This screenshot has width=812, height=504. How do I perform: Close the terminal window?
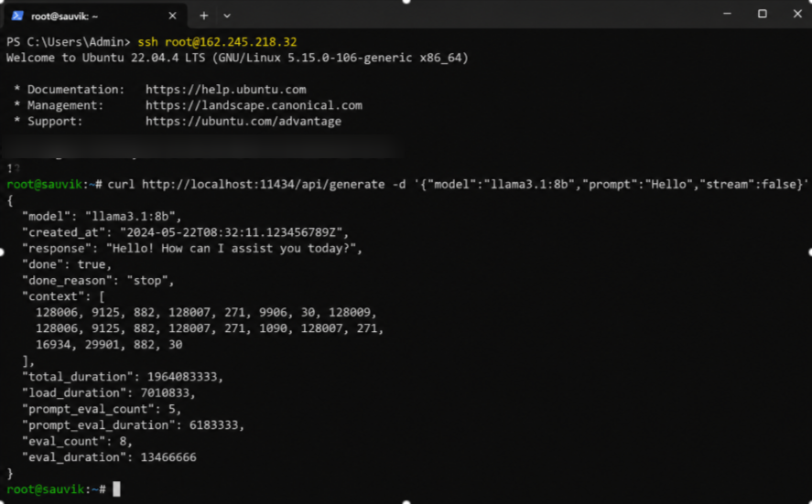pos(797,14)
